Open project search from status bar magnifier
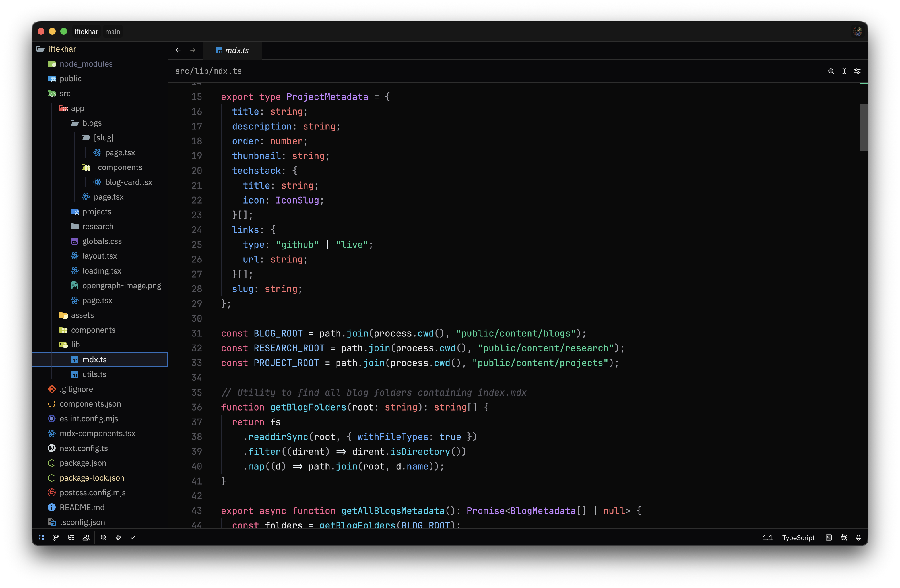Viewport: 900px width, 588px height. point(103,537)
